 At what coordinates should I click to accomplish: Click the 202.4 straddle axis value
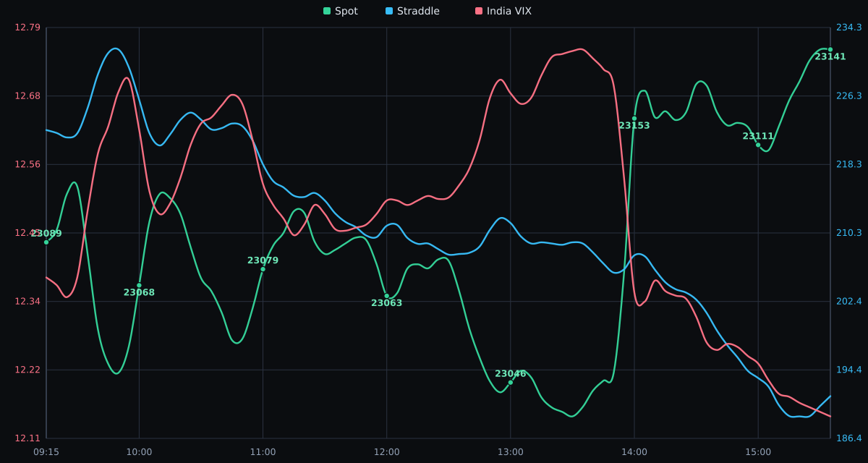tap(849, 301)
